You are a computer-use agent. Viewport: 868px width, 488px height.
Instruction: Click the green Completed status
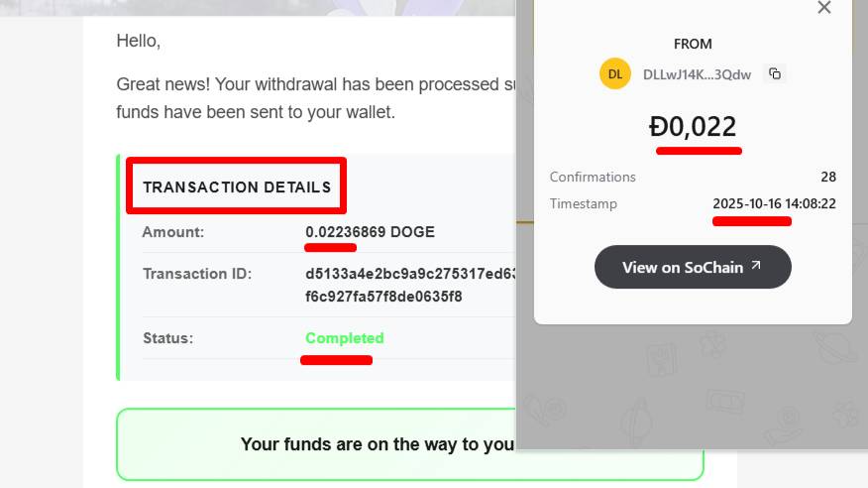pos(344,338)
